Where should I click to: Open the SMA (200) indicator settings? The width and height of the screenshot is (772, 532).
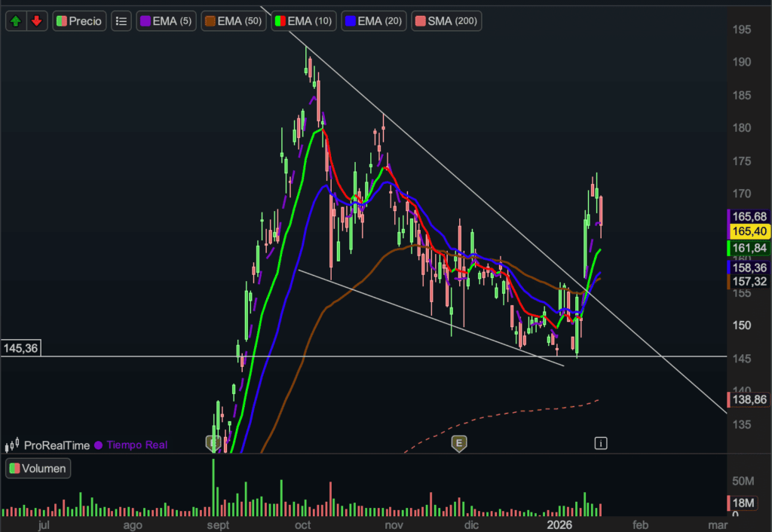coord(447,21)
